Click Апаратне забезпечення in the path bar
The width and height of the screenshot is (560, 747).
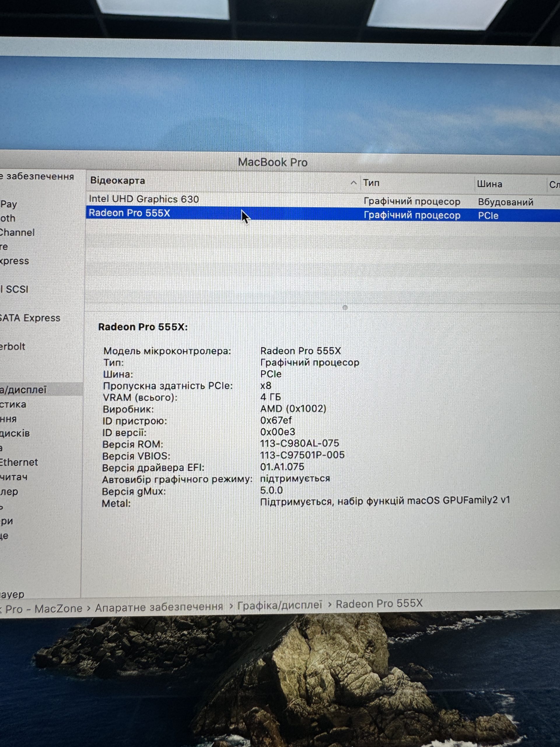click(x=159, y=607)
